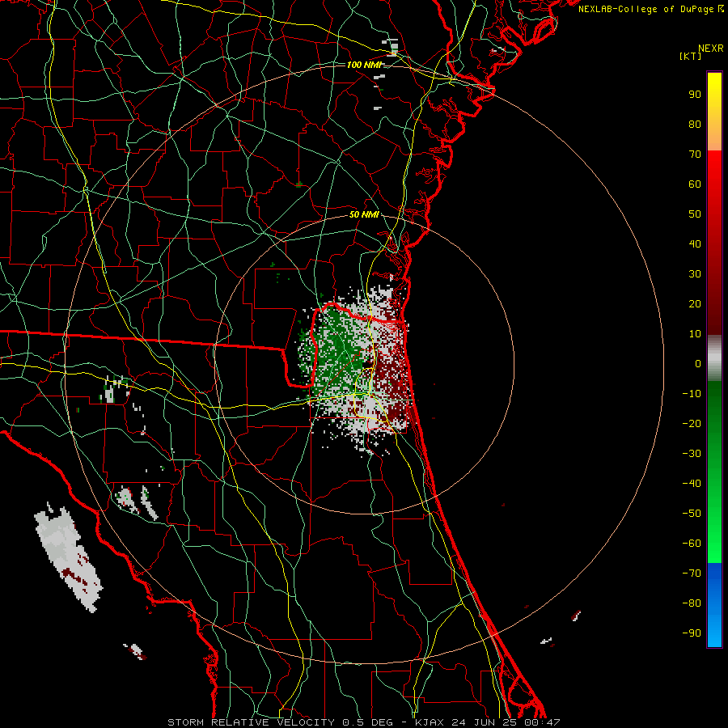Click the 60 value on velocity scale
Image resolution: width=728 pixels, height=728 pixels.
pyautogui.click(x=695, y=184)
